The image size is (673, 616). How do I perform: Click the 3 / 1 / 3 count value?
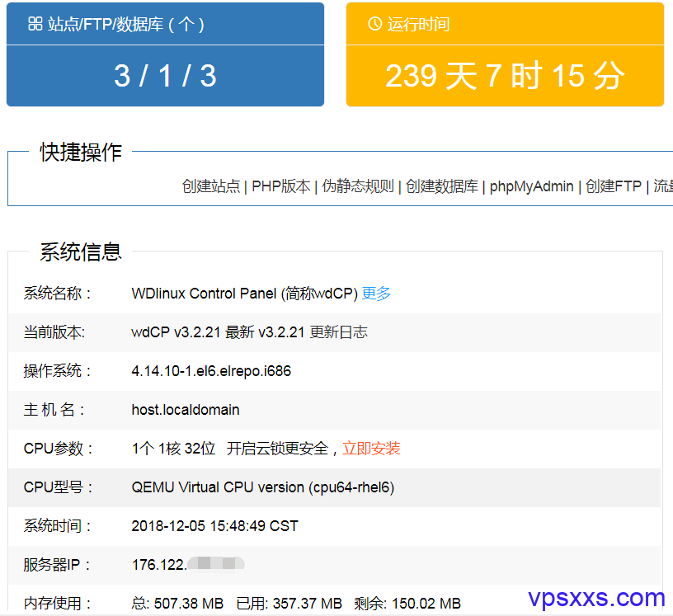[x=165, y=76]
